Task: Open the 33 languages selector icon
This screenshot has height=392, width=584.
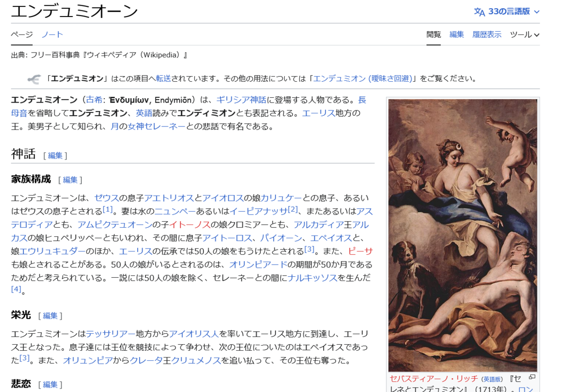Action: pyautogui.click(x=479, y=12)
